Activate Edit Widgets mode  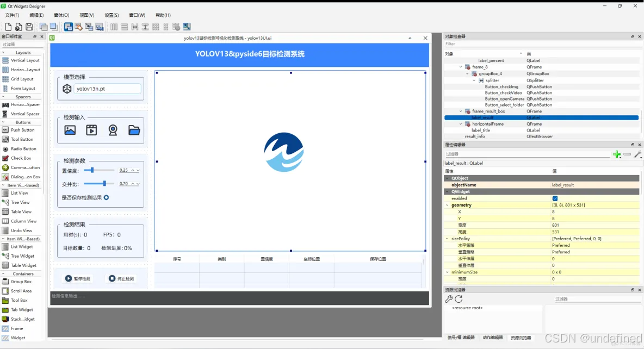(68, 27)
